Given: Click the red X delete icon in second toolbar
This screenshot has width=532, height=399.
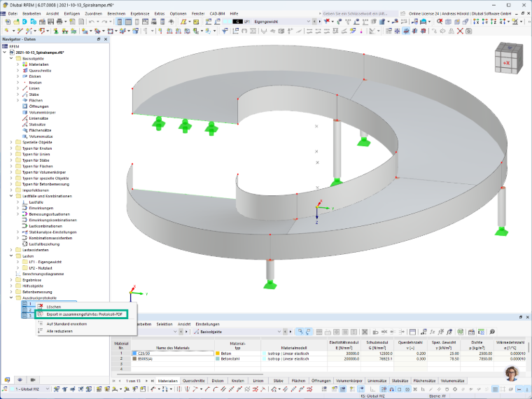Looking at the screenshot, I should click(x=460, y=31).
